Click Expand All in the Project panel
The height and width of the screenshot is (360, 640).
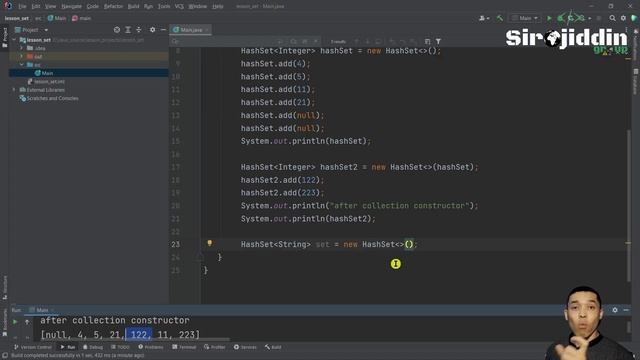pyautogui.click(x=128, y=30)
